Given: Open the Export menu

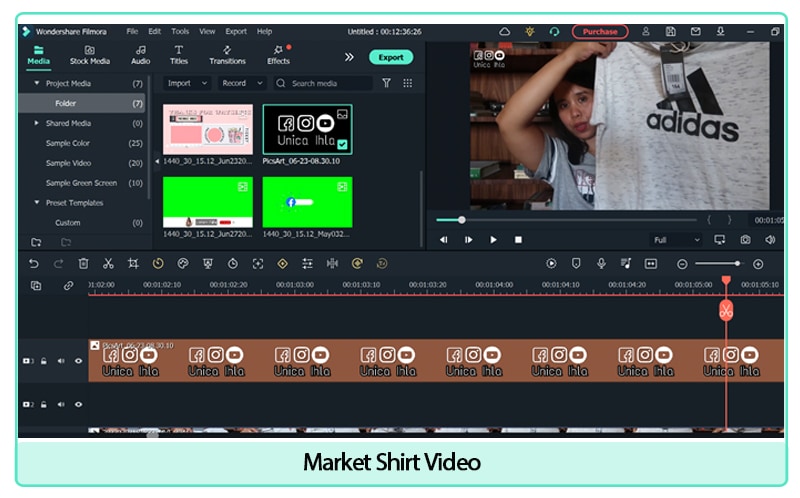Looking at the screenshot, I should click(236, 32).
